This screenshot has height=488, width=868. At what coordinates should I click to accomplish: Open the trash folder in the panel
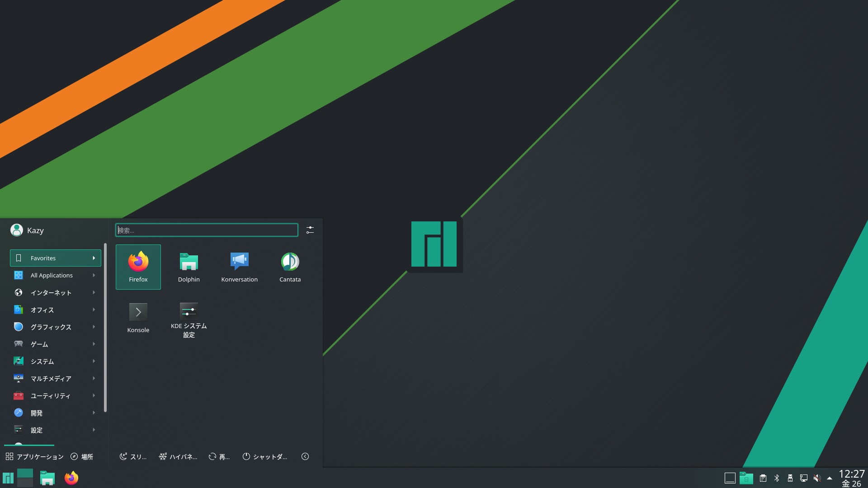(x=746, y=478)
